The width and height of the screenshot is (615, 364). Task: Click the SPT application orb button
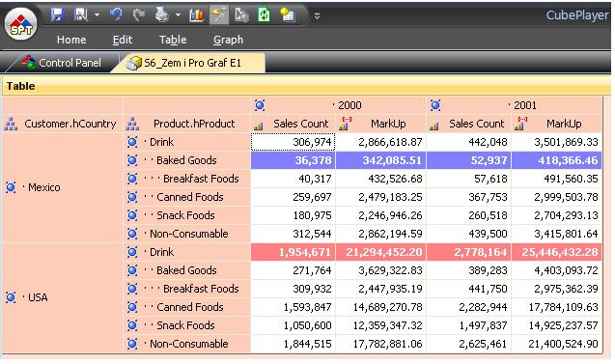pos(21,24)
